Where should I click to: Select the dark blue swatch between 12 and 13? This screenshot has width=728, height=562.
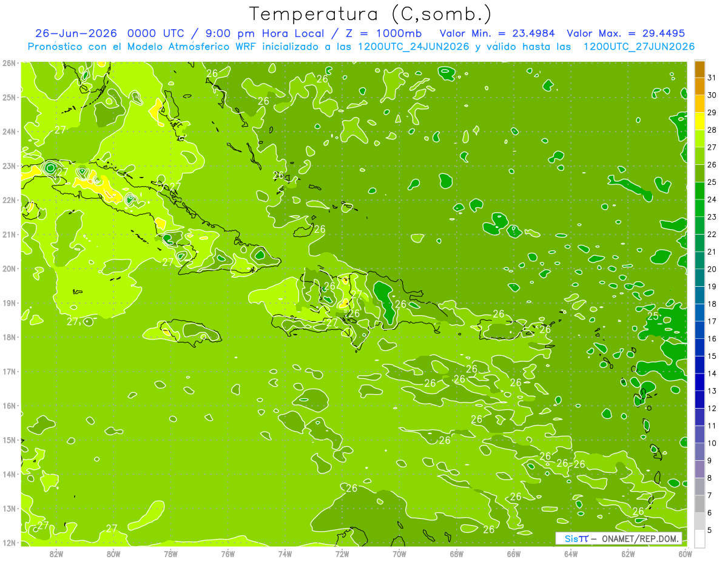click(699, 400)
